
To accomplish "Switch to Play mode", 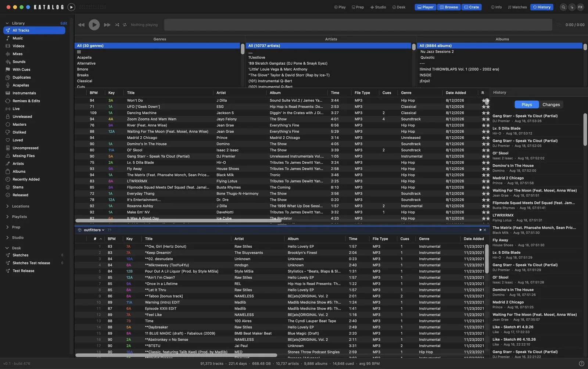I will click(340, 7).
